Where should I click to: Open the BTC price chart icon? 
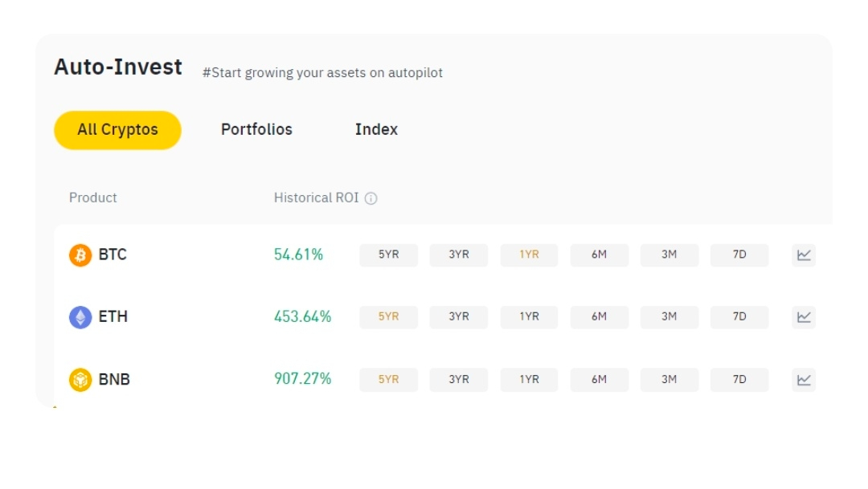(804, 255)
